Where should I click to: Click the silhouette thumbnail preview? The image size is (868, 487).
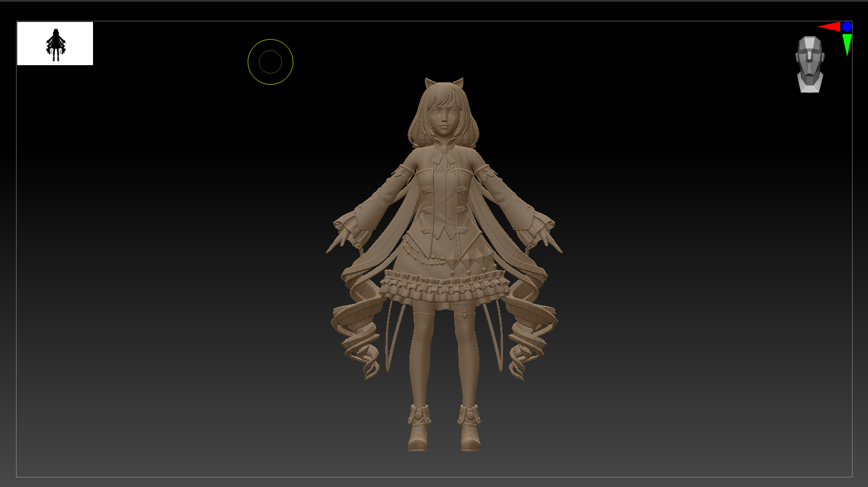55,44
